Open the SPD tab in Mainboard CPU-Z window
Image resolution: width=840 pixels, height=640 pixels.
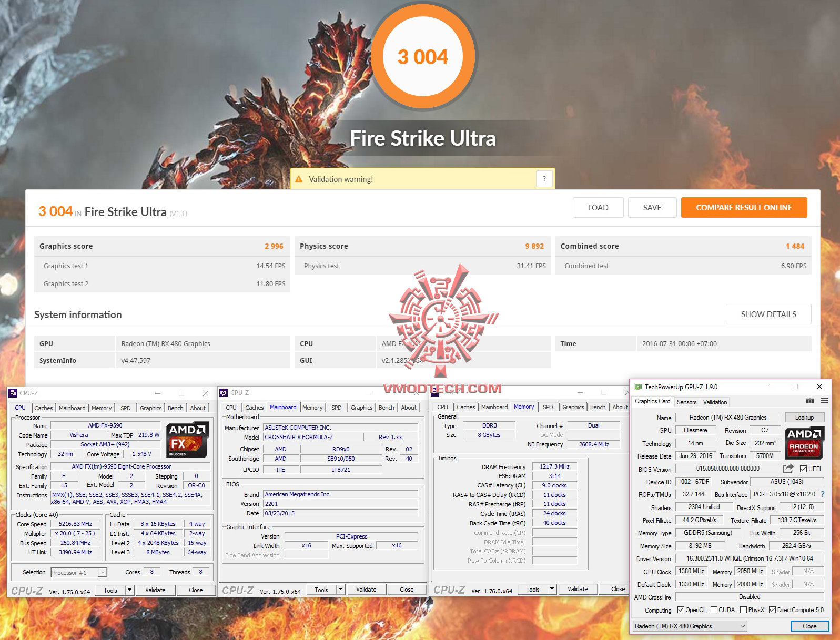337,408
